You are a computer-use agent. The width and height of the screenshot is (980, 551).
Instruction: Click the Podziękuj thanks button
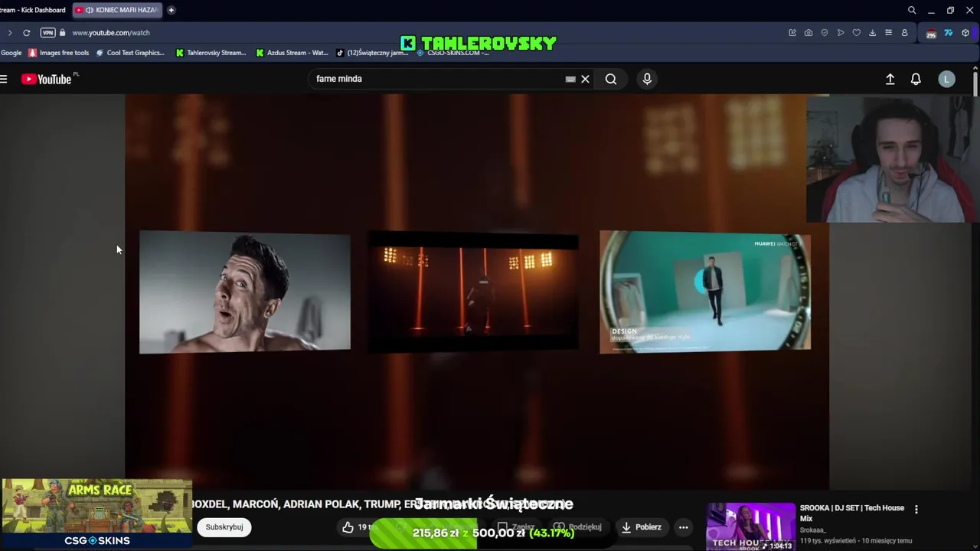(x=578, y=527)
